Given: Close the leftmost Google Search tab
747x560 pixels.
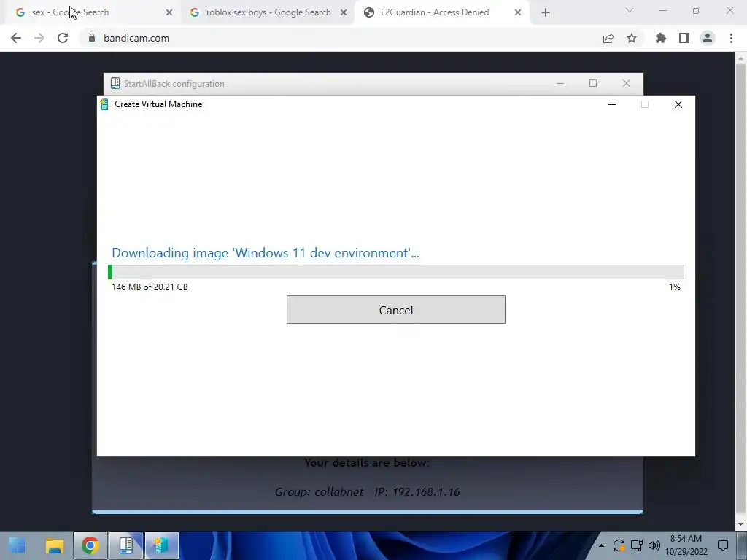Looking at the screenshot, I should [x=169, y=12].
